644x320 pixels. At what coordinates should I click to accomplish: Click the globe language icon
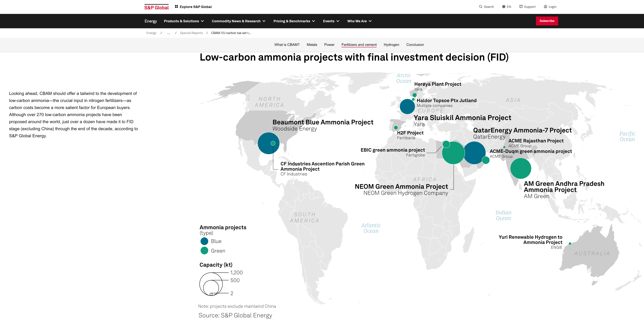tap(503, 7)
